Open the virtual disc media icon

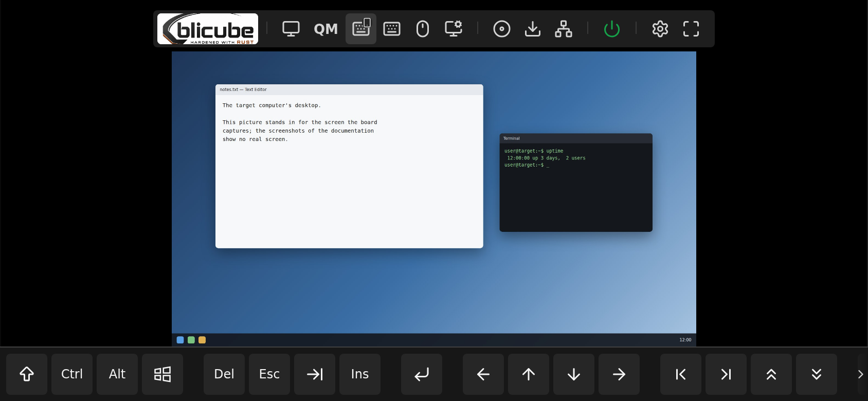click(x=502, y=29)
